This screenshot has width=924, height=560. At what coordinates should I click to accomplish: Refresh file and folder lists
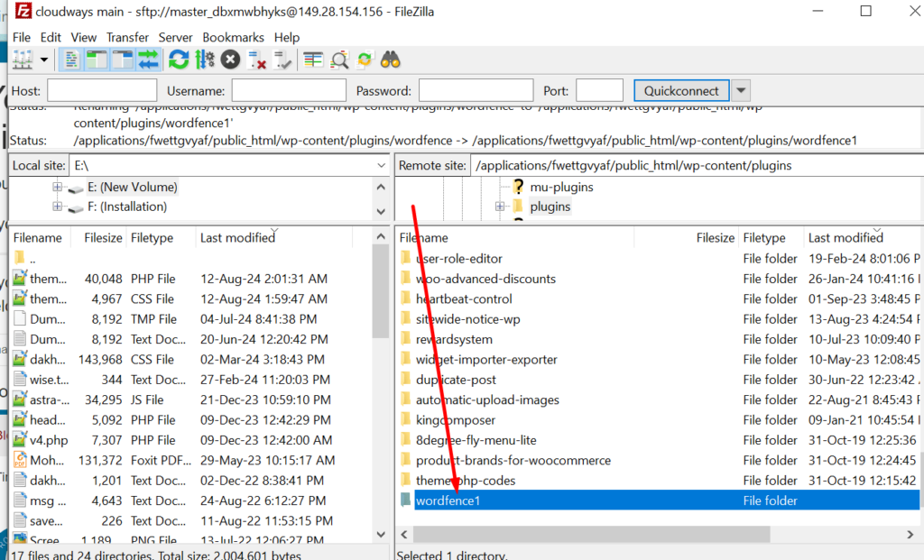[x=177, y=60]
